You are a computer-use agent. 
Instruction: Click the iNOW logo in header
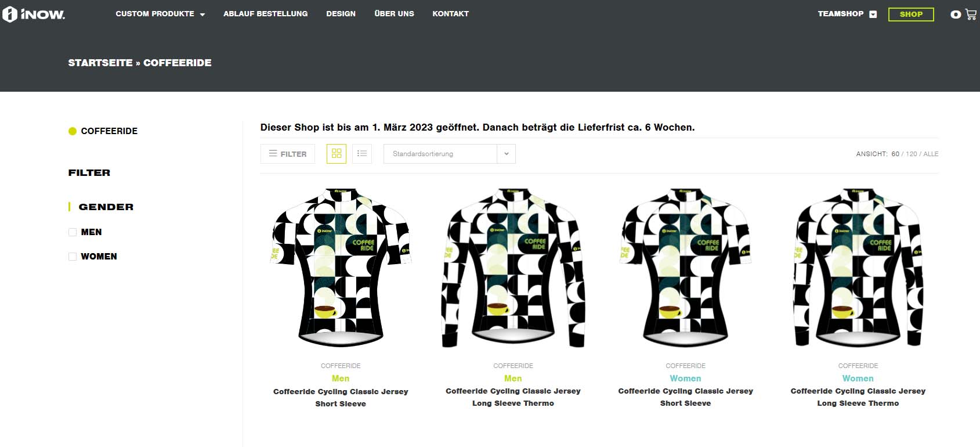pos(34,15)
